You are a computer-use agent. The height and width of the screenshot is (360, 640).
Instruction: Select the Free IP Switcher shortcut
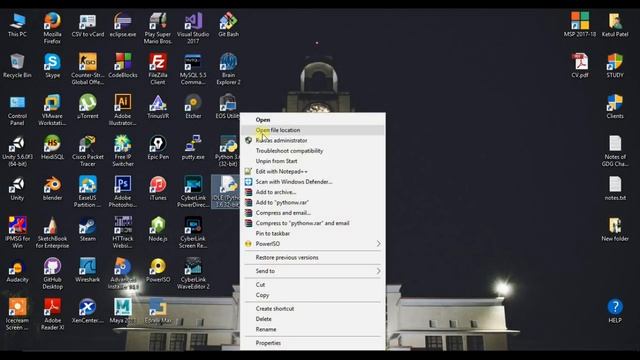[x=122, y=151]
